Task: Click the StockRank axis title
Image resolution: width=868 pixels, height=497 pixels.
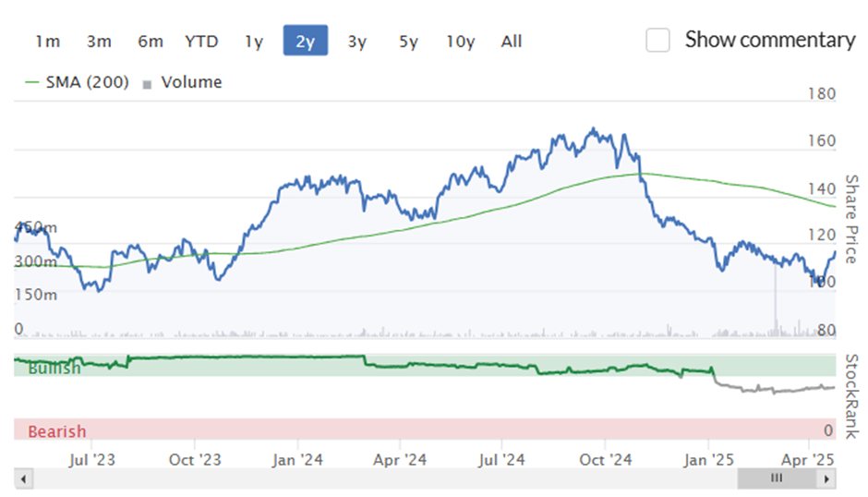Action: click(x=851, y=396)
